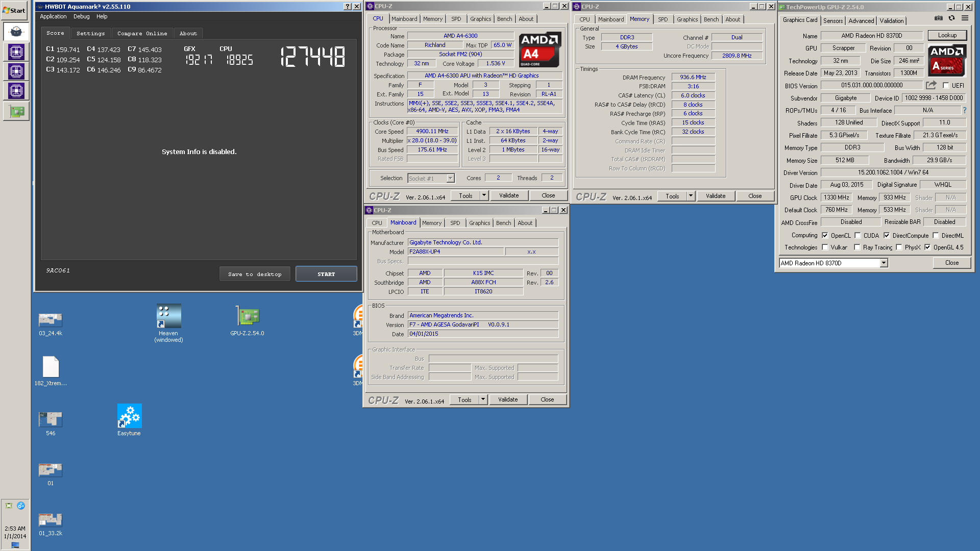The height and width of the screenshot is (551, 980).
Task: Toggle the DirectCompute checkbox
Action: [x=887, y=236]
